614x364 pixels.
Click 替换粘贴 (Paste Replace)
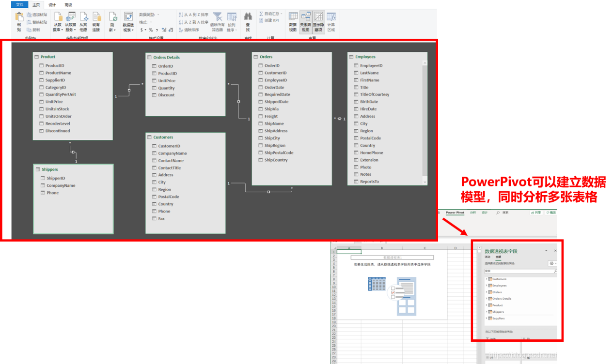(37, 22)
